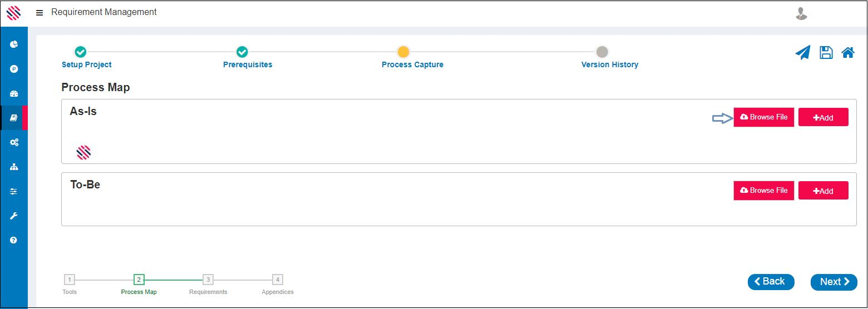
Task: Click Browse File in As-Is section
Action: point(763,117)
